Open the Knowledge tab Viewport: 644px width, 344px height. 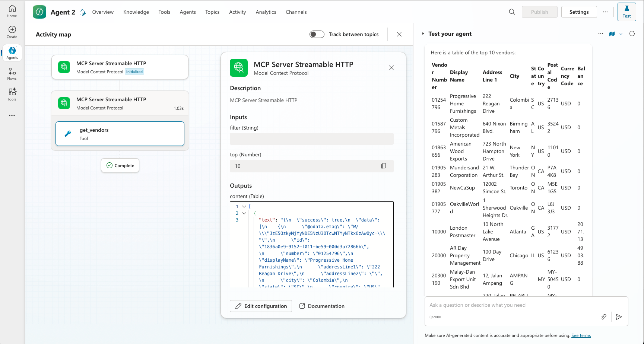pyautogui.click(x=136, y=12)
